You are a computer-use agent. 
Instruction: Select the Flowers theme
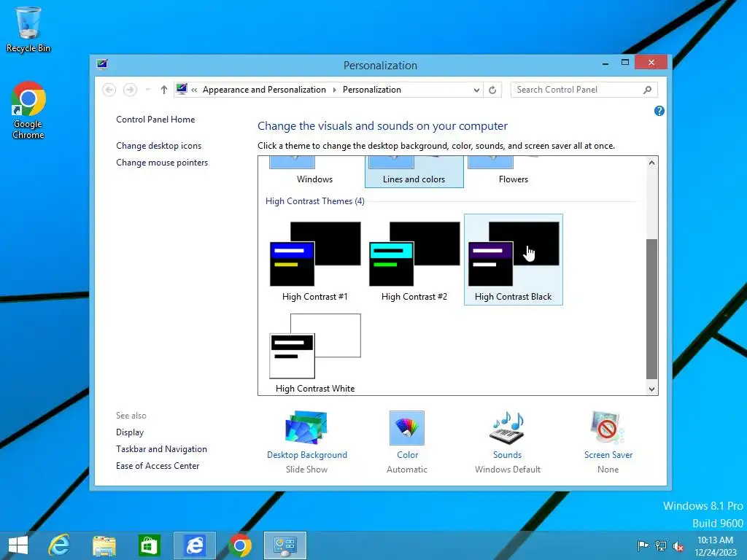pos(513,172)
